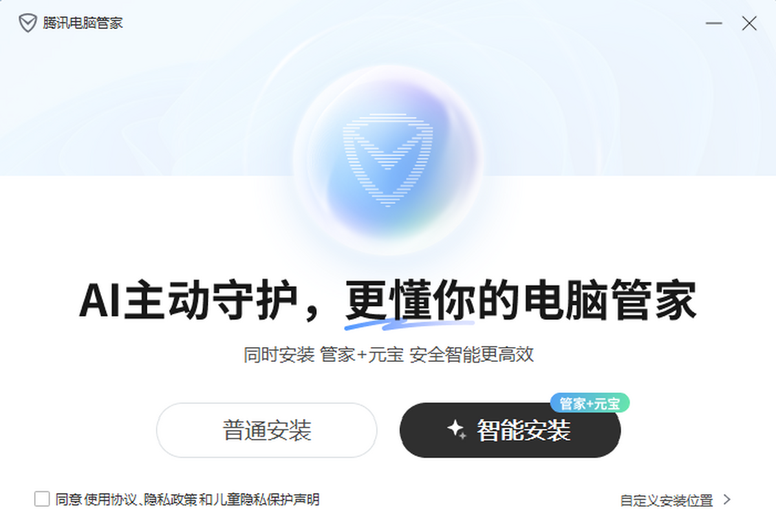Click the Tencent shield logo in title bar
The height and width of the screenshot is (532, 776).
click(27, 24)
